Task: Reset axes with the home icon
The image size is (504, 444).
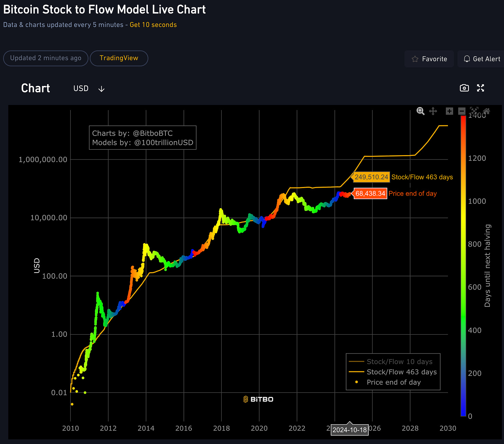Action: 486,111
